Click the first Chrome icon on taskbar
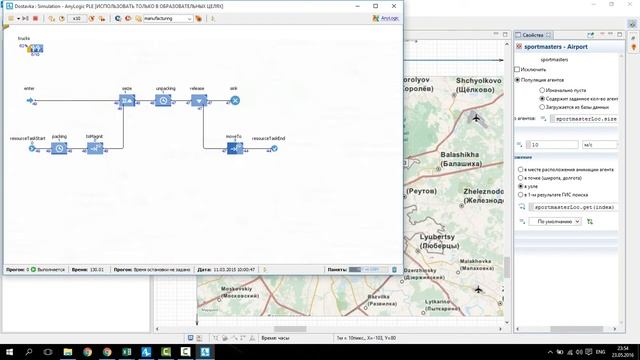Screen dimensions: 640x360 87,352
